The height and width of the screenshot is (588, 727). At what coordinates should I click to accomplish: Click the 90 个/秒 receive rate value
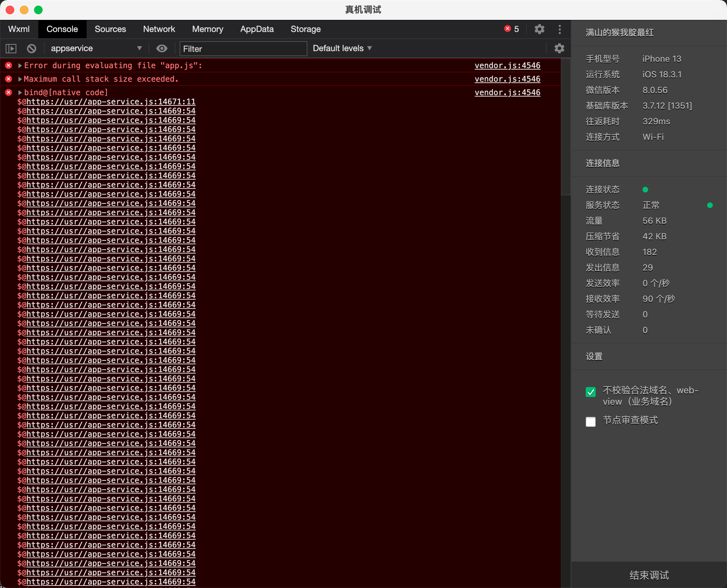tap(659, 299)
